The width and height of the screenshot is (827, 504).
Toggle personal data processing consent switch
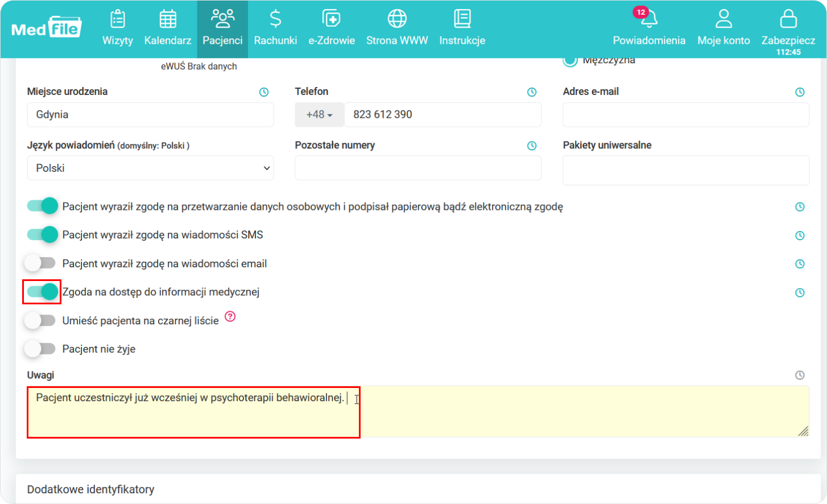coord(42,206)
